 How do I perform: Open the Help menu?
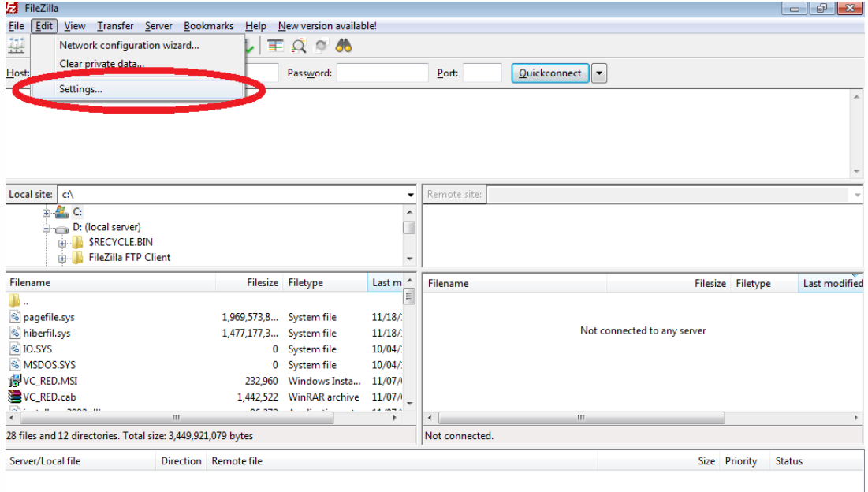[255, 26]
